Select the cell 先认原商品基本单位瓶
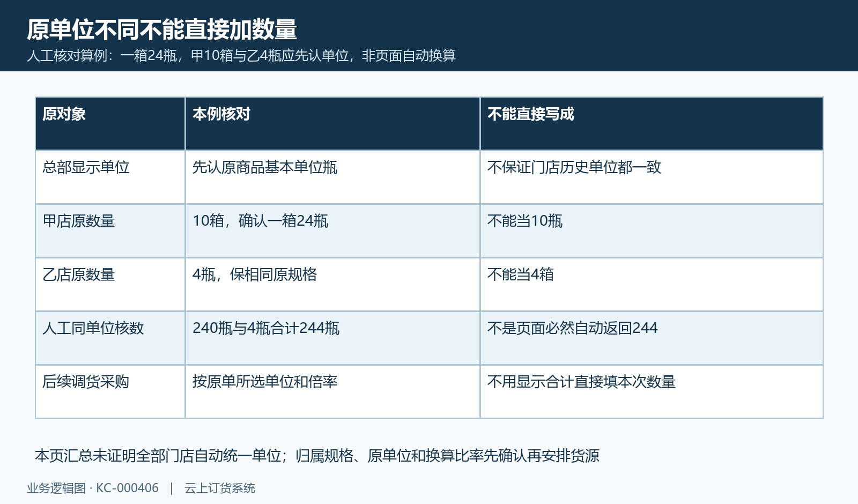 (x=332, y=177)
